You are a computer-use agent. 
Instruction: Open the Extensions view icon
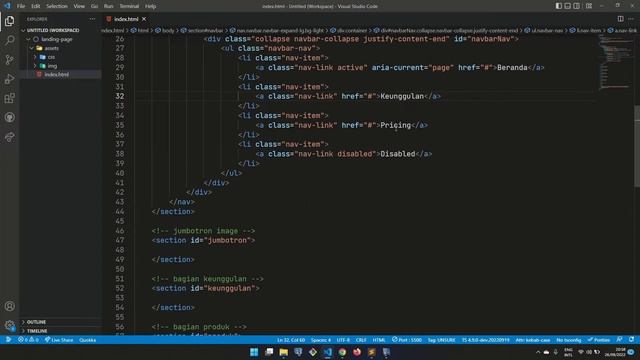click(x=9, y=98)
